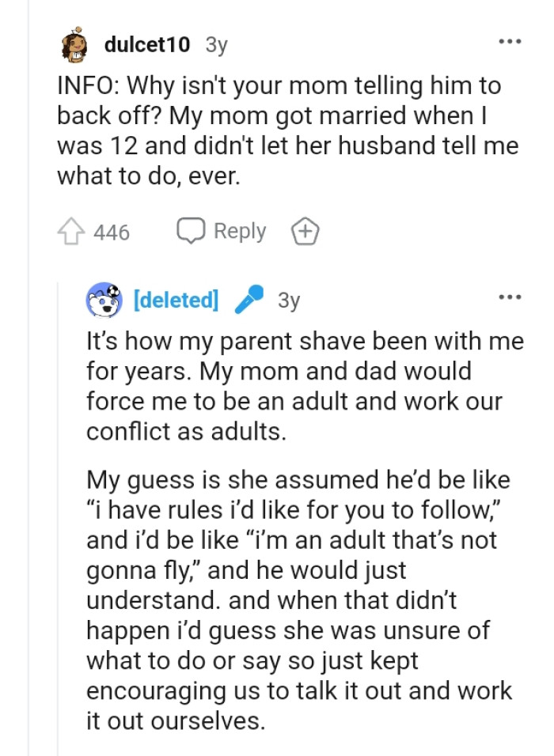Click the [deleted] username label
The image size is (554, 756).
point(175,300)
